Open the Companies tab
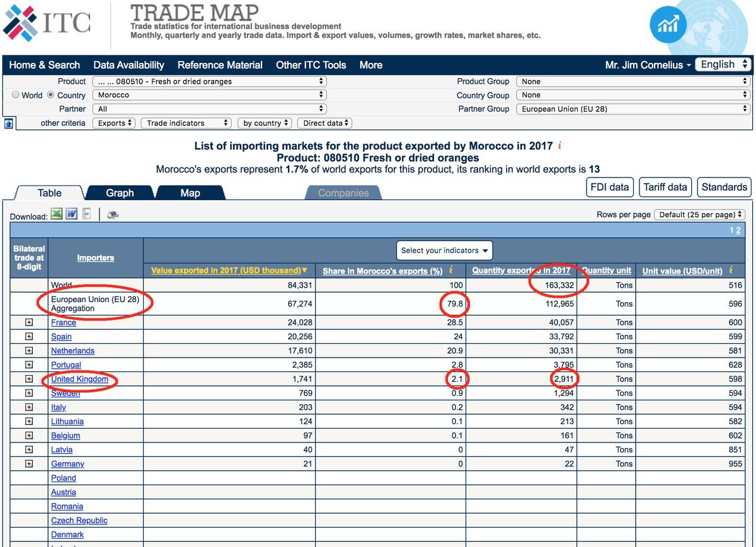 click(x=343, y=193)
